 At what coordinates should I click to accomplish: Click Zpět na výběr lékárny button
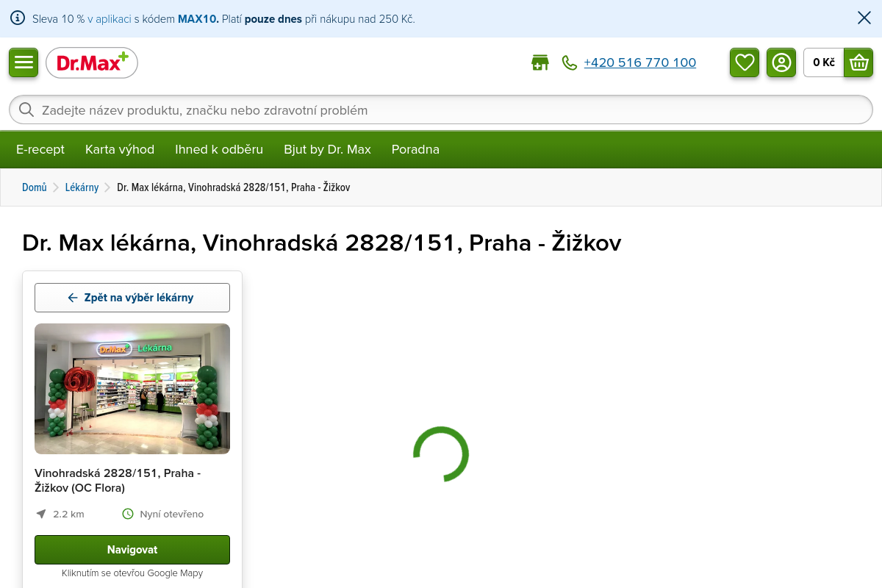[x=132, y=298]
